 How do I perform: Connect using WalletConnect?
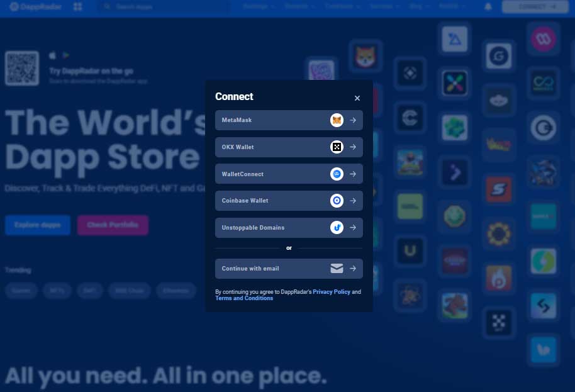tap(289, 174)
